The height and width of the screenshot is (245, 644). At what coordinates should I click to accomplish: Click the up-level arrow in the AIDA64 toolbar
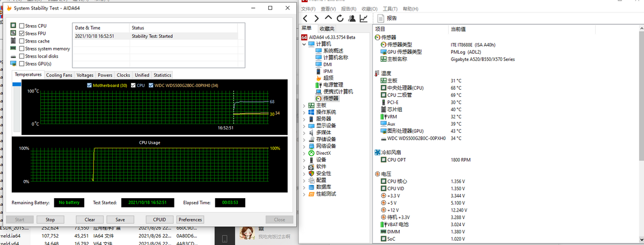[x=328, y=18]
